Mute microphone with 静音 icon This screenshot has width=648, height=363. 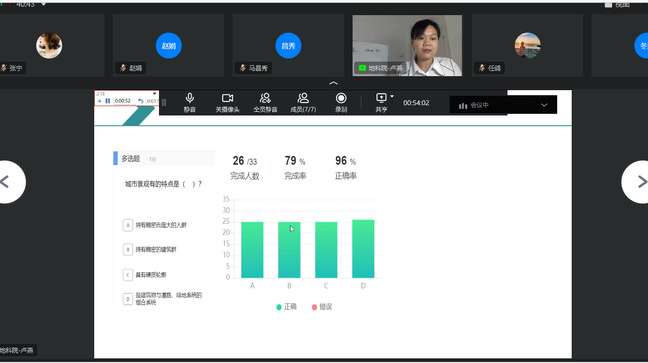(190, 103)
